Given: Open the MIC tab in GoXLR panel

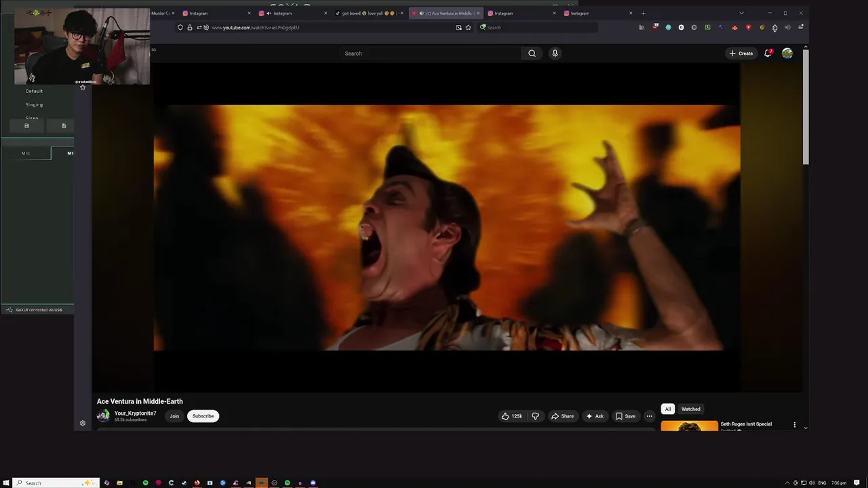Looking at the screenshot, I should click(26, 153).
